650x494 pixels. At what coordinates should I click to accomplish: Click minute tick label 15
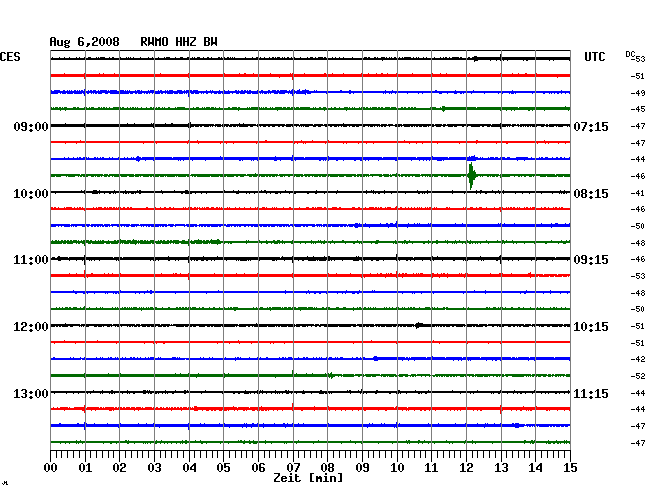570,467
